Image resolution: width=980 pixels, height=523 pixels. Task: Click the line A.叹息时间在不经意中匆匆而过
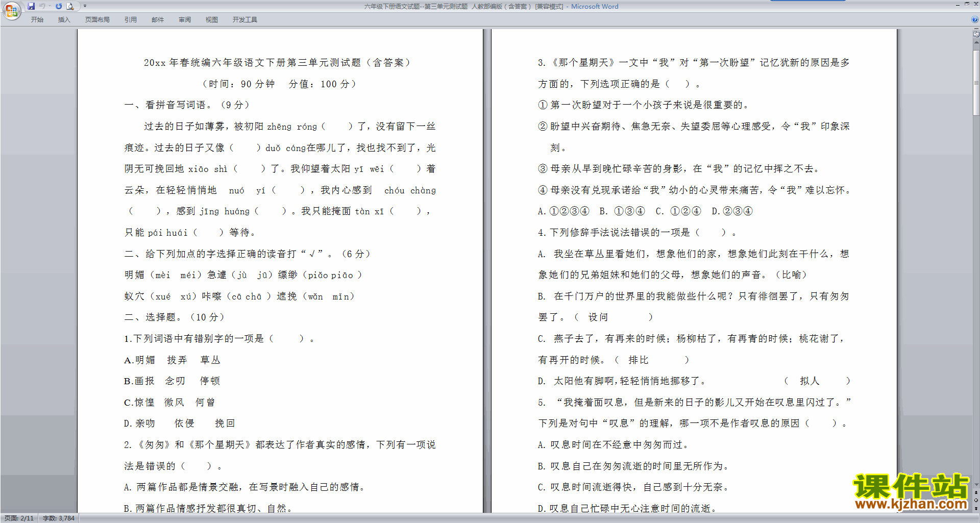pyautogui.click(x=614, y=445)
